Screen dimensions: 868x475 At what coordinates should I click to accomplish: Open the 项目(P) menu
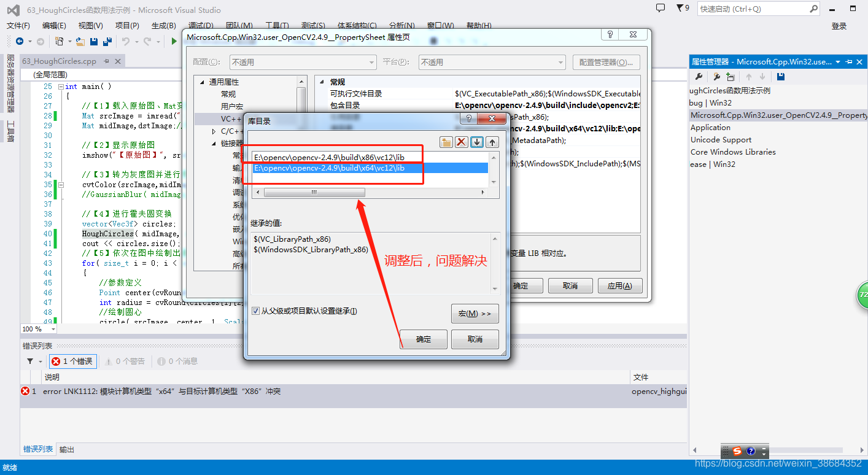point(127,25)
